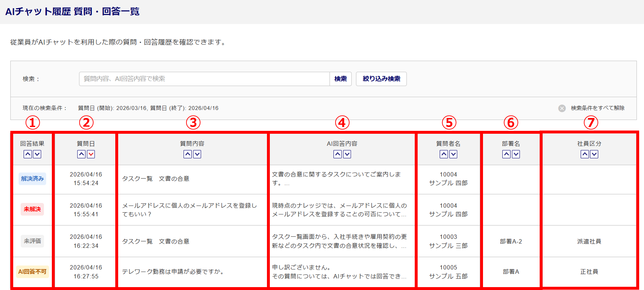Click the gray X clear-conditions icon
Screen dimensions: 644x290
[x=562, y=108]
